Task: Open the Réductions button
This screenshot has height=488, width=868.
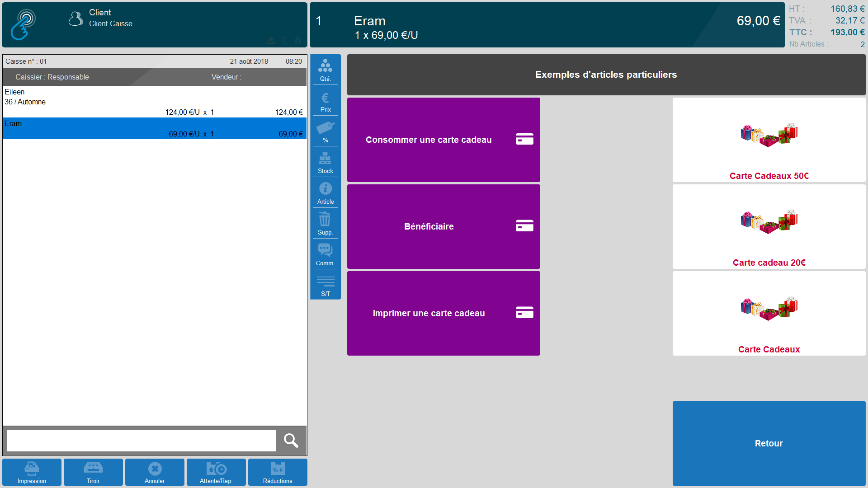Action: click(x=278, y=472)
